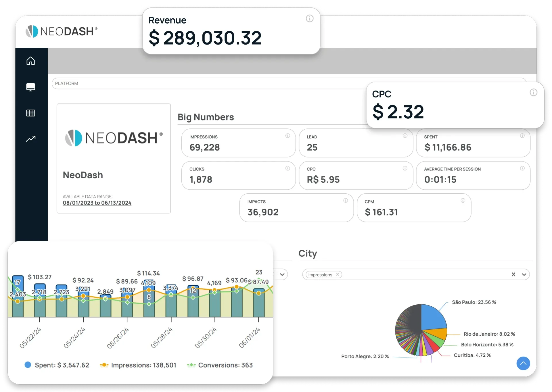The image size is (552, 392).
Task: Expand the City metric dropdown chevron
Action: click(x=524, y=274)
